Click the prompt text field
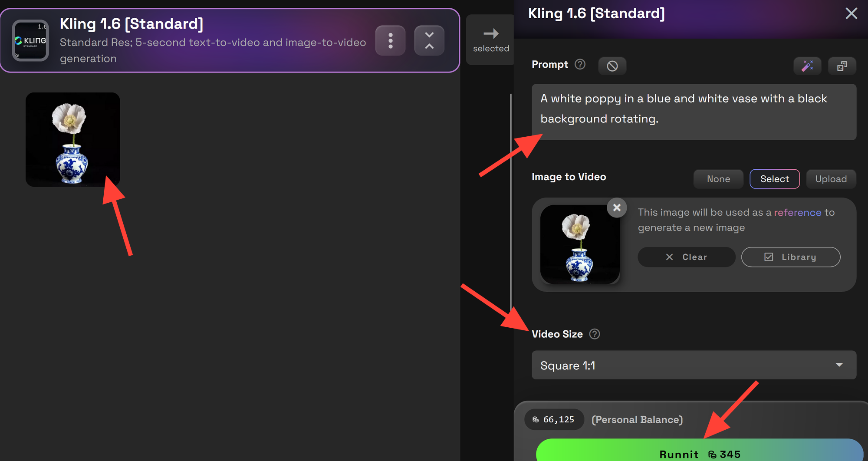Viewport: 868px width, 461px height. (x=694, y=112)
